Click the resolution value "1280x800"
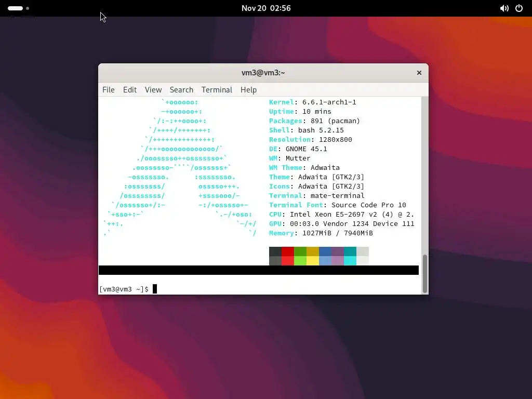This screenshot has height=399, width=532. (x=336, y=139)
